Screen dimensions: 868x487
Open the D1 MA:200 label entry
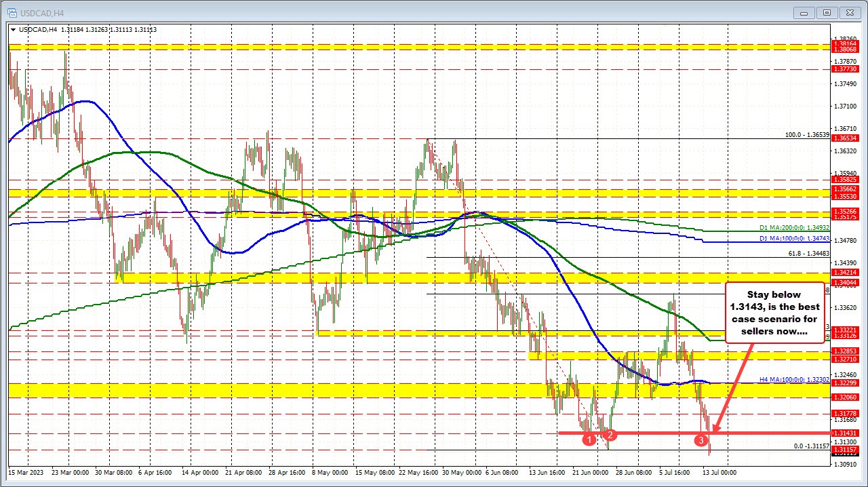789,228
